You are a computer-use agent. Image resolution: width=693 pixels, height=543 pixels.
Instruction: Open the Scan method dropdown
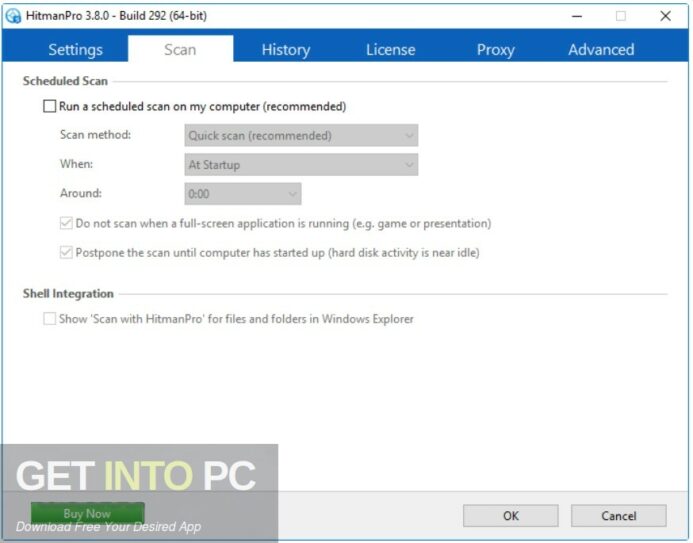301,135
